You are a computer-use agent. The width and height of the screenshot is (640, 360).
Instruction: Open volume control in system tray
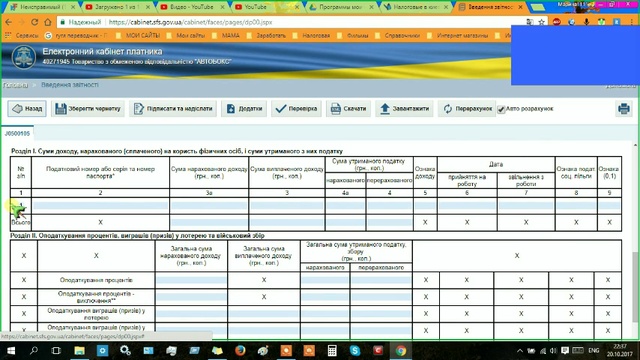click(553, 351)
